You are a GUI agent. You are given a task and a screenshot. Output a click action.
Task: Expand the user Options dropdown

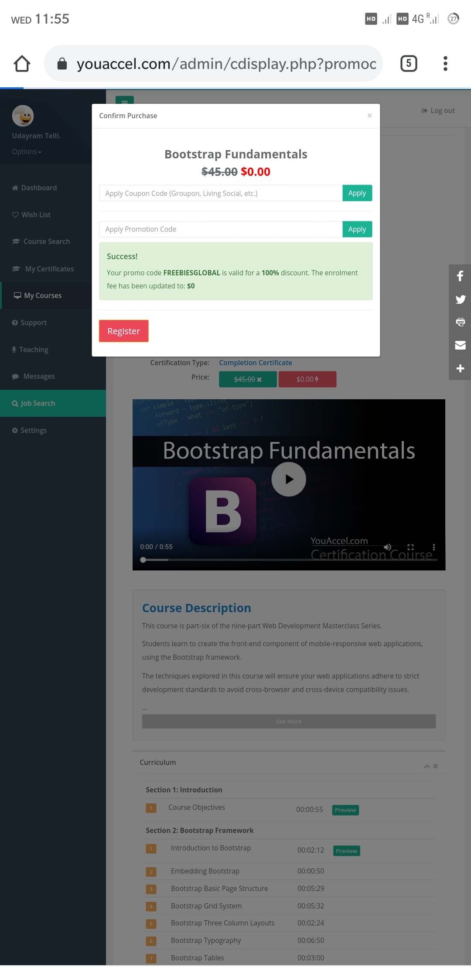(27, 152)
